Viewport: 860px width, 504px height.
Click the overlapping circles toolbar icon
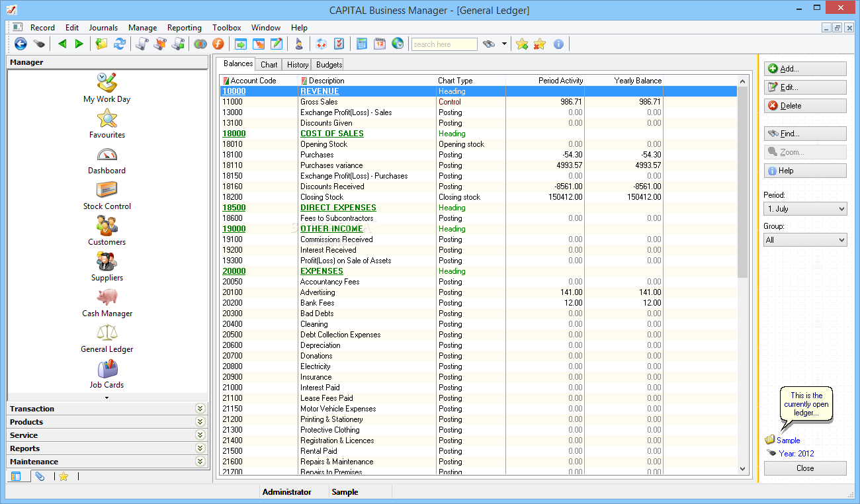point(200,44)
